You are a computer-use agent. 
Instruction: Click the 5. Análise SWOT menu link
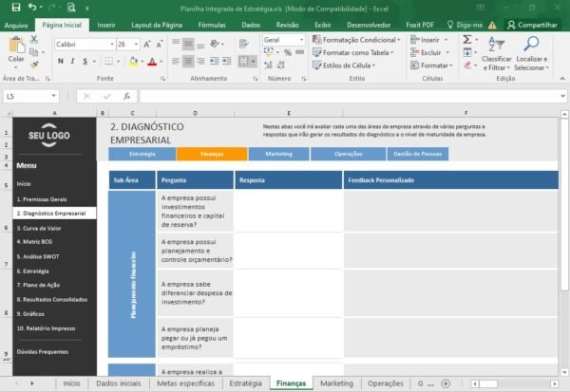coord(38,256)
